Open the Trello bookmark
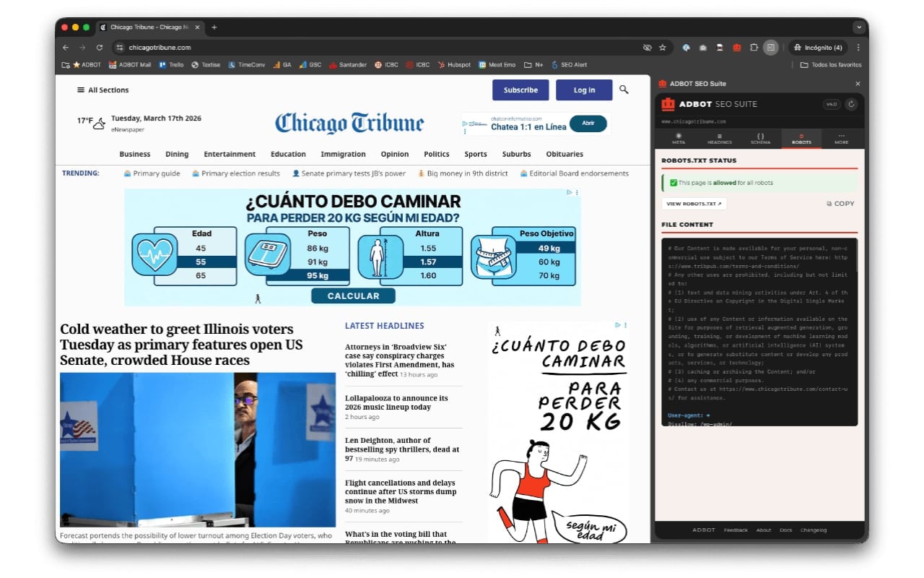924x578 pixels. (172, 65)
